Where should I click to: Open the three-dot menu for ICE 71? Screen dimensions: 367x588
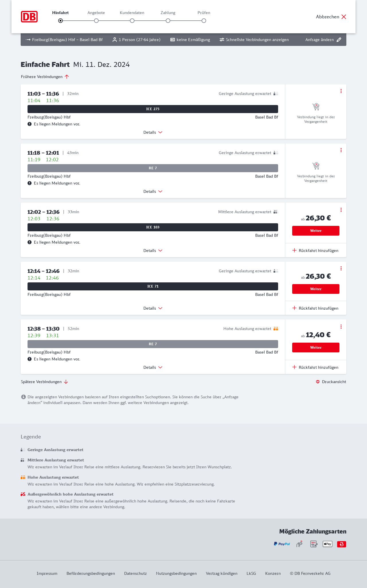341,268
